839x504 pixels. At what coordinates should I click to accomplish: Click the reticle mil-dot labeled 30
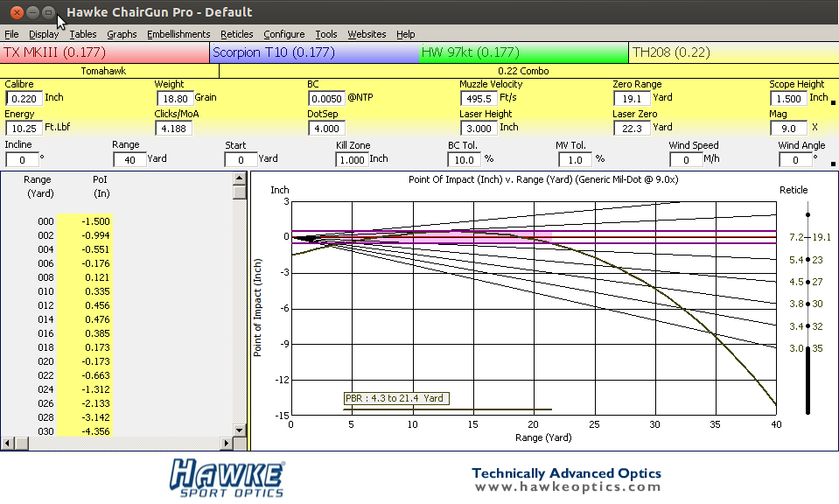[x=808, y=304]
